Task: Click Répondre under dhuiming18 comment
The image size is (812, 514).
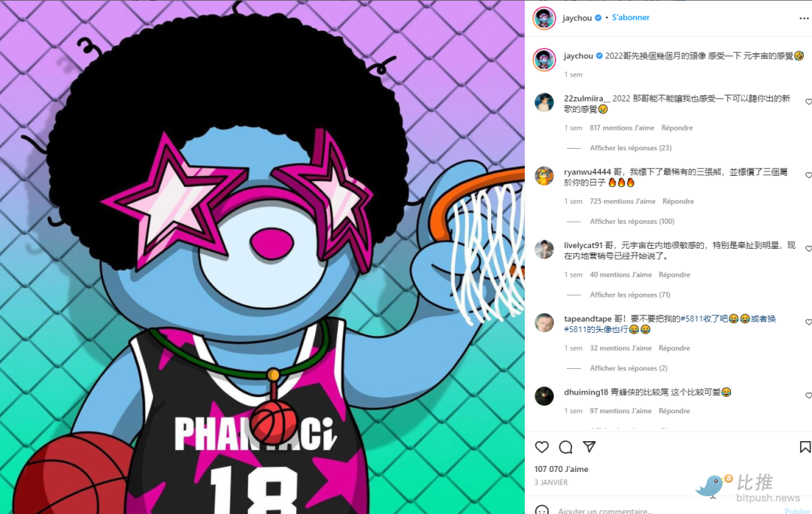Action: 674,411
